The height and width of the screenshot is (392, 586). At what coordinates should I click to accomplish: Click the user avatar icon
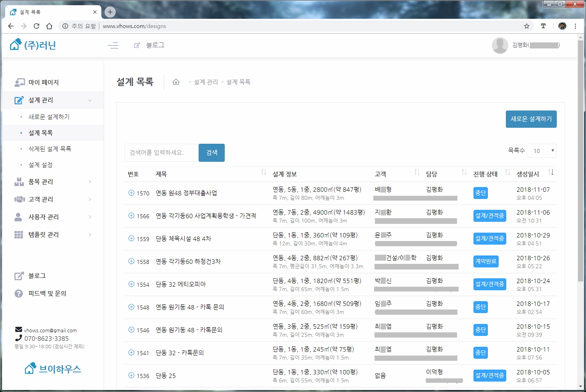tap(499, 45)
